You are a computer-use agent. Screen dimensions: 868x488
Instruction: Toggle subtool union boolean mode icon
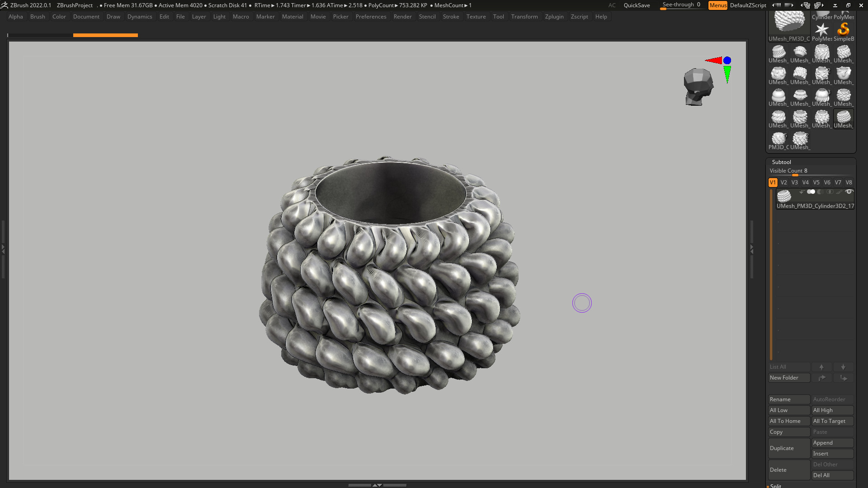coord(811,192)
